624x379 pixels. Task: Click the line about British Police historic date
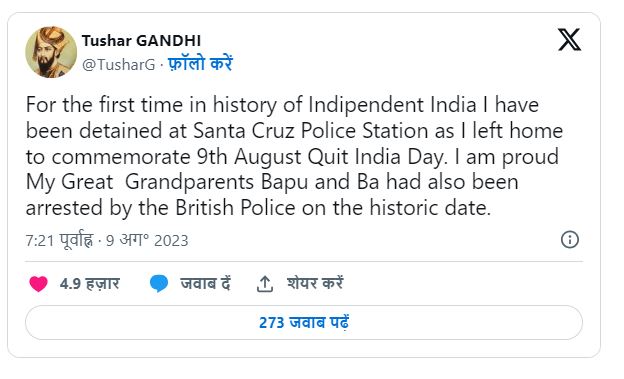pos(258,207)
